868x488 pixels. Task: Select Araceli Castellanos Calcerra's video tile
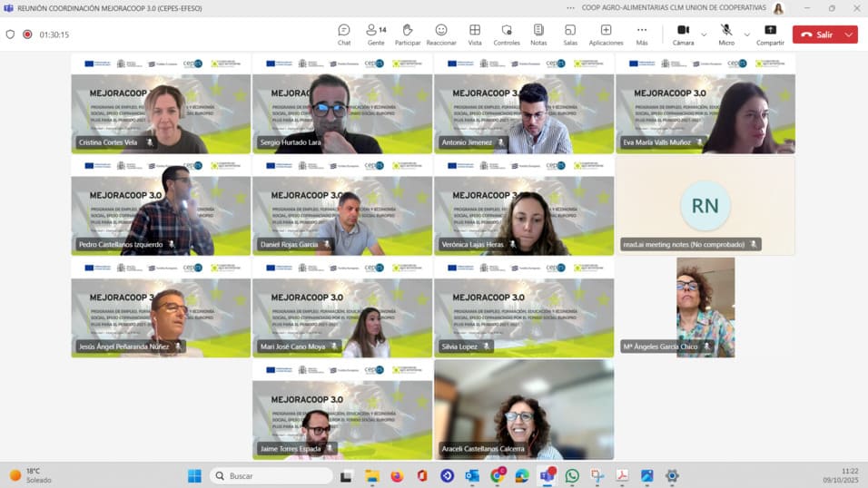[x=524, y=409]
